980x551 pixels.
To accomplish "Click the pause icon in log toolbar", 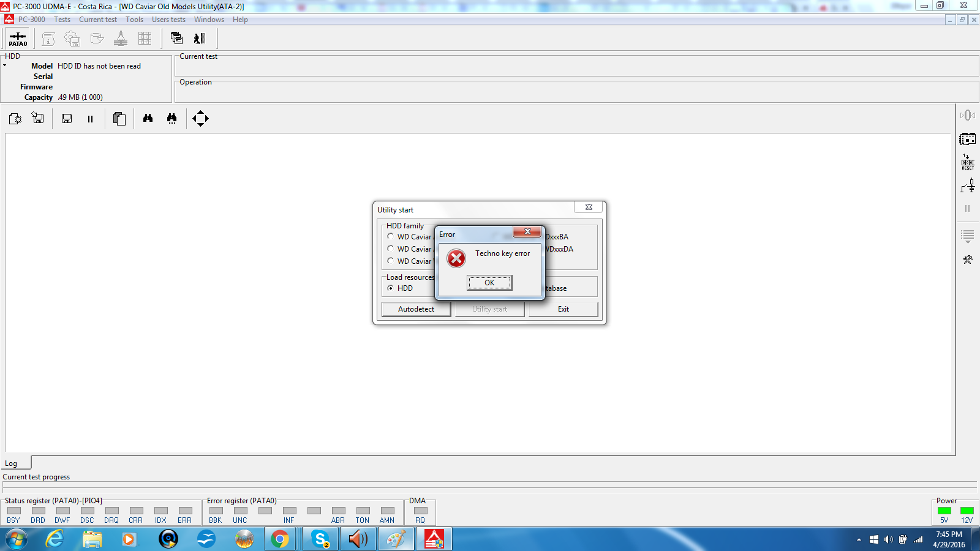I will point(90,119).
